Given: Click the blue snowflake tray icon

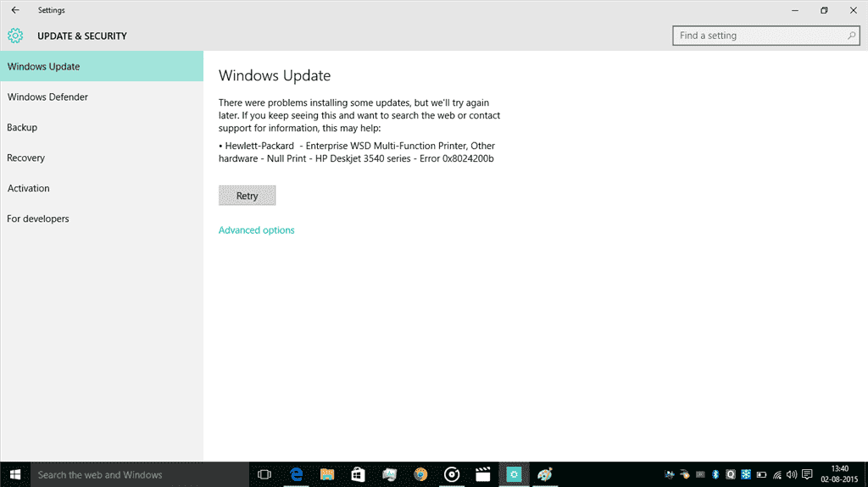Looking at the screenshot, I should tap(746, 475).
